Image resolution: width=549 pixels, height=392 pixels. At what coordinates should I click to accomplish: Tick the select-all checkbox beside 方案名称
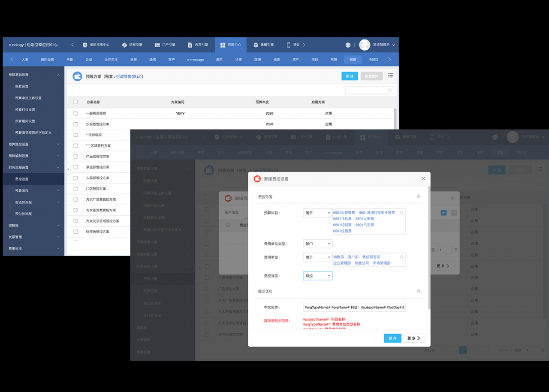pyautogui.click(x=75, y=102)
